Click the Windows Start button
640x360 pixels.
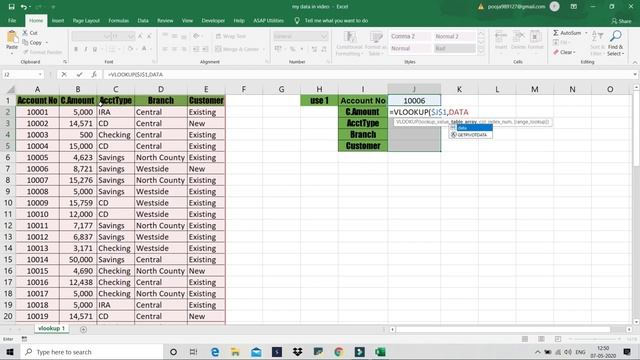10,352
